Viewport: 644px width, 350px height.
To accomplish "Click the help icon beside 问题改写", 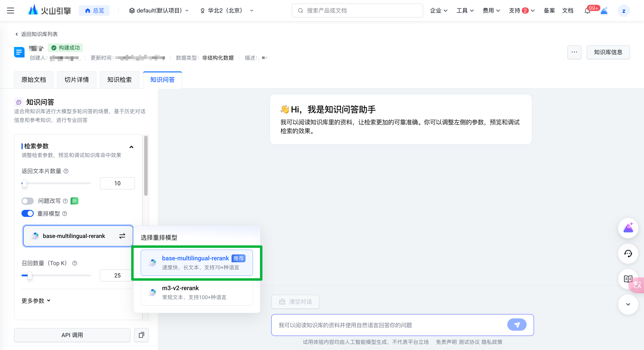I will pos(65,201).
